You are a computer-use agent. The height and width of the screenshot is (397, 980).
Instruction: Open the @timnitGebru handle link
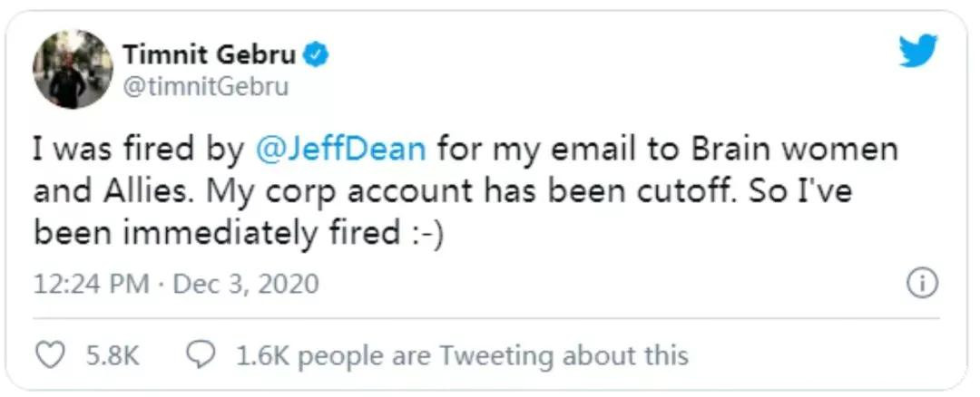coord(205,88)
